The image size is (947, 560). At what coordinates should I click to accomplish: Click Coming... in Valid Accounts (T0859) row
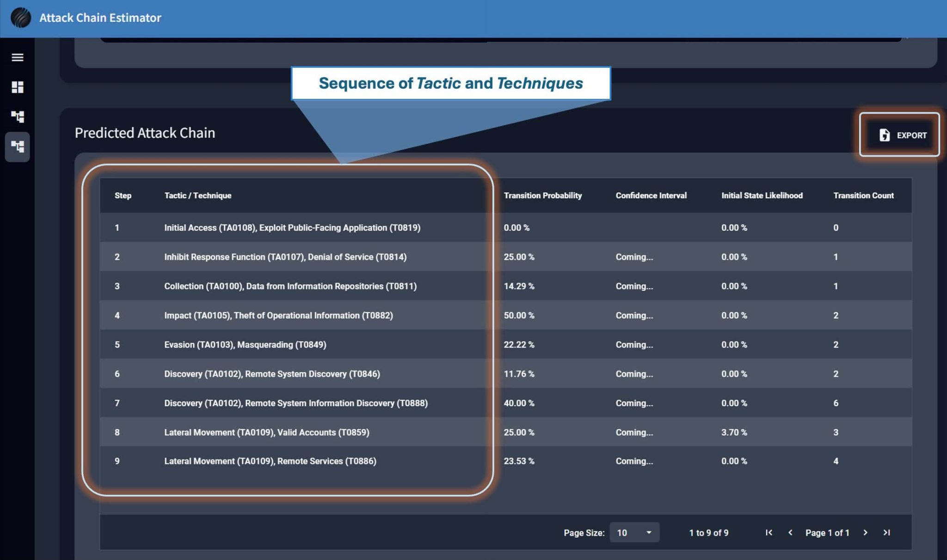click(634, 432)
